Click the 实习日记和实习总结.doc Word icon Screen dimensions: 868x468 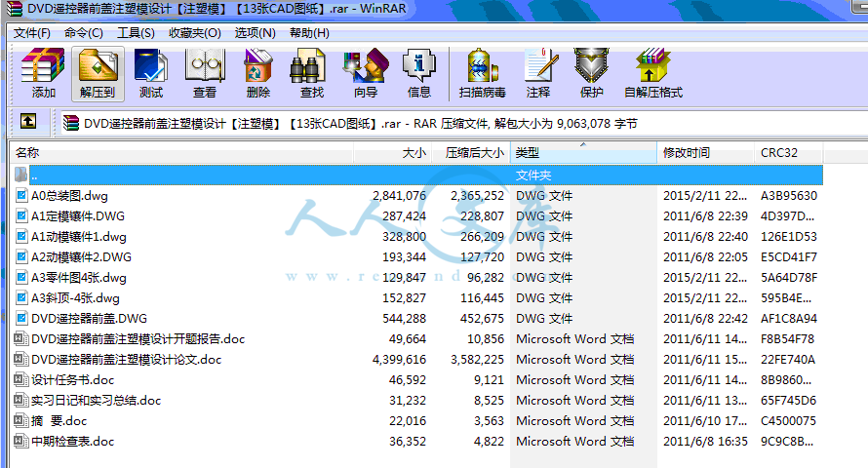[21, 400]
